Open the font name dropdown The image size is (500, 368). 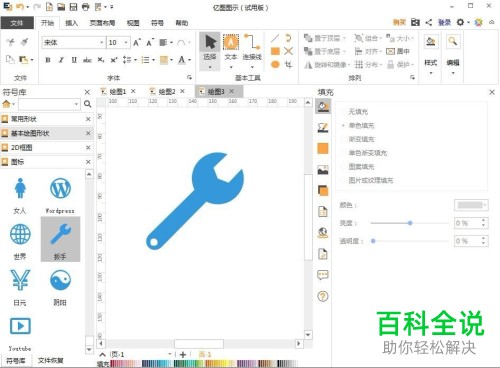click(101, 42)
